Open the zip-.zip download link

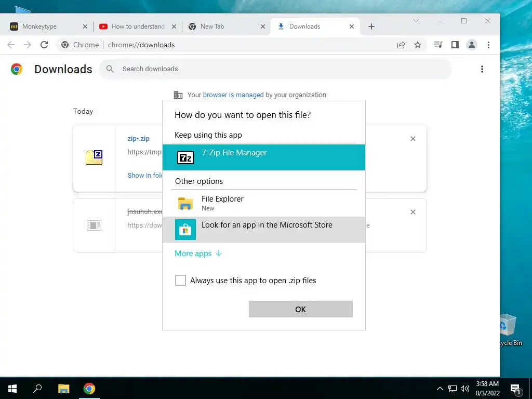click(138, 138)
